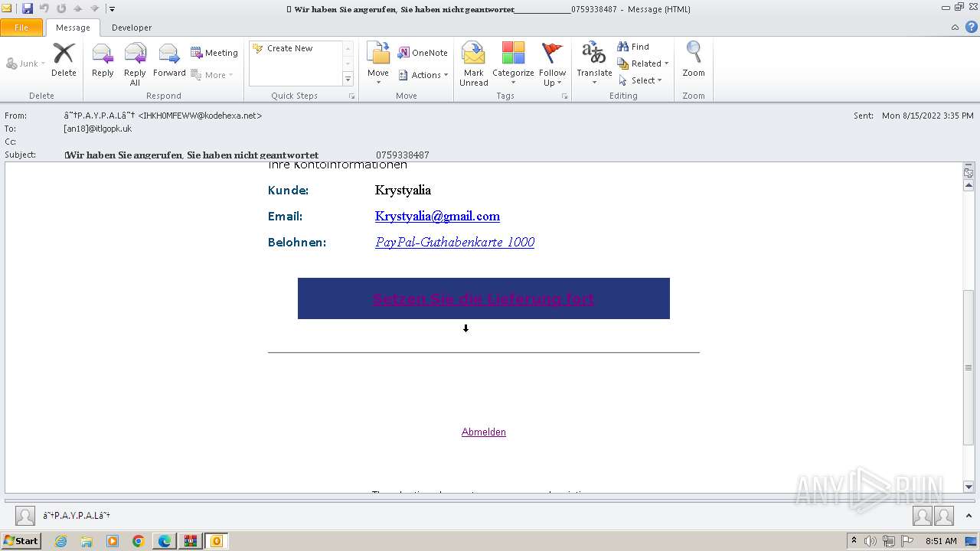This screenshot has width=980, height=551.
Task: Open the Select dropdown
Action: pos(641,80)
